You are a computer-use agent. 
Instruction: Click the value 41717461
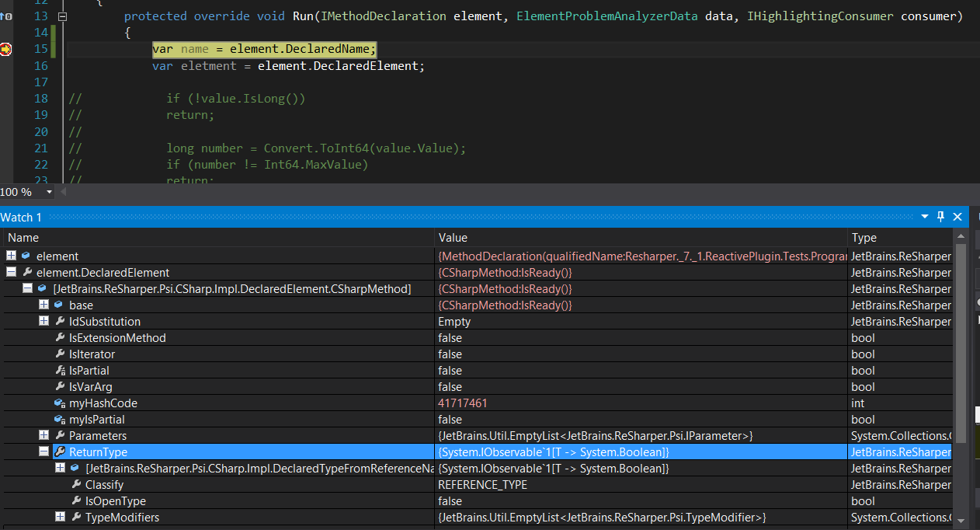point(463,403)
